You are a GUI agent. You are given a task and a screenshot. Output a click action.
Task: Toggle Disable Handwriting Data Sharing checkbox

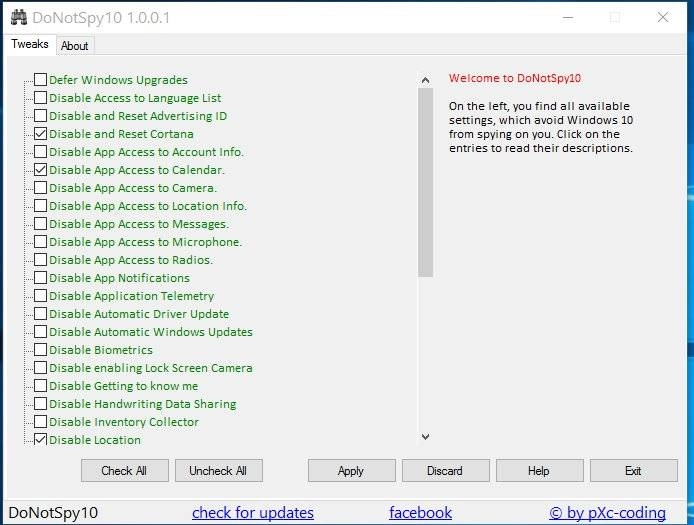tap(40, 404)
